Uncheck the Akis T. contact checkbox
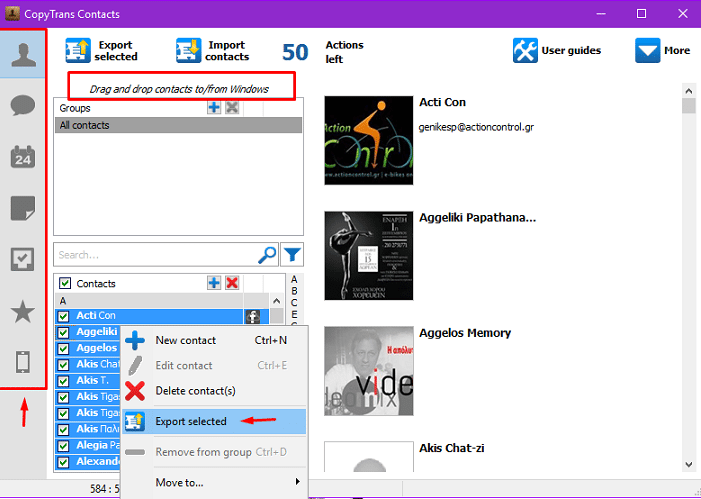 [x=63, y=381]
